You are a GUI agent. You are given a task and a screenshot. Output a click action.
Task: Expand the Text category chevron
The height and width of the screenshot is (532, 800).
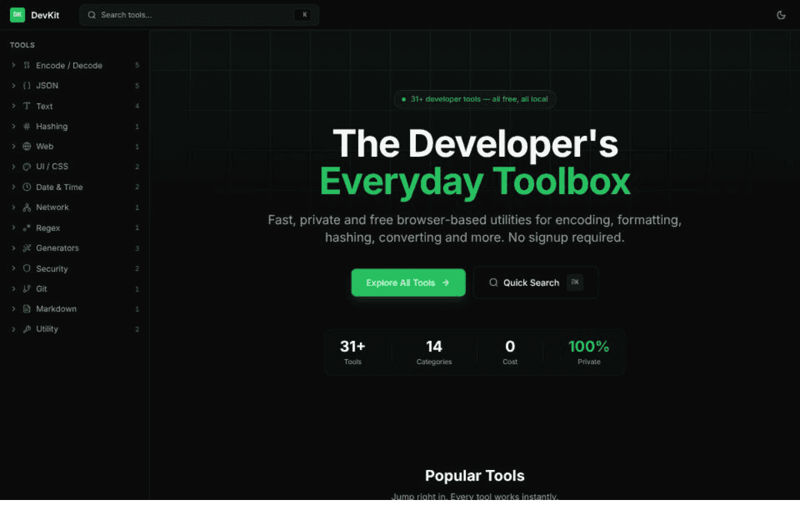click(13, 106)
